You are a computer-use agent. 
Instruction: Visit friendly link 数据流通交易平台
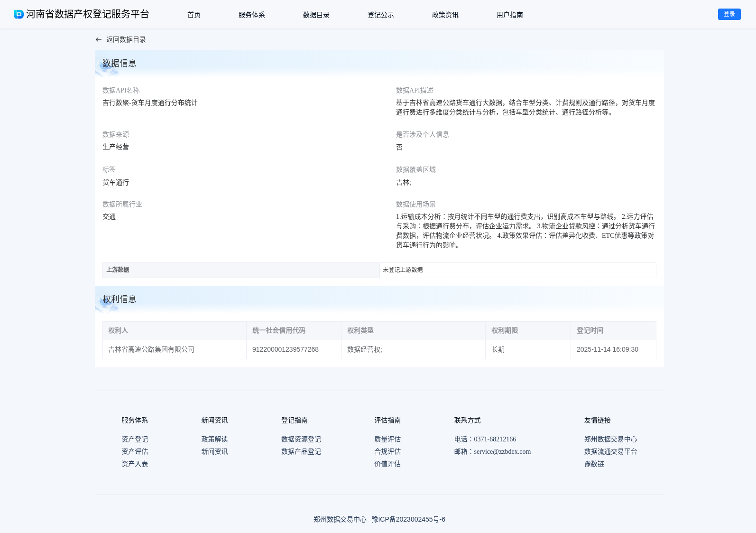611,451
